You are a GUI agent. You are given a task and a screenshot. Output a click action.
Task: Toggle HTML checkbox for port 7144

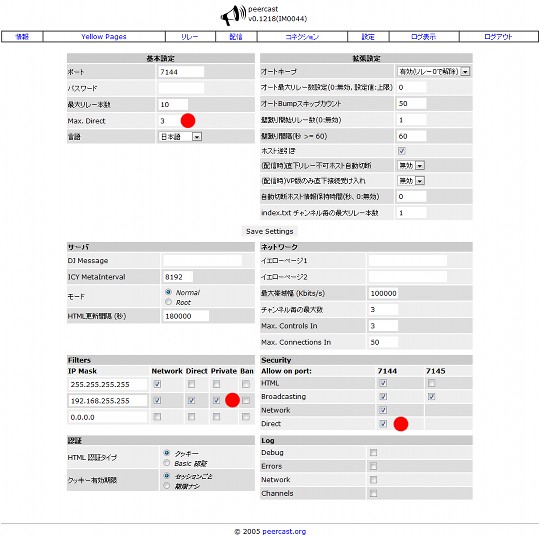pos(383,383)
